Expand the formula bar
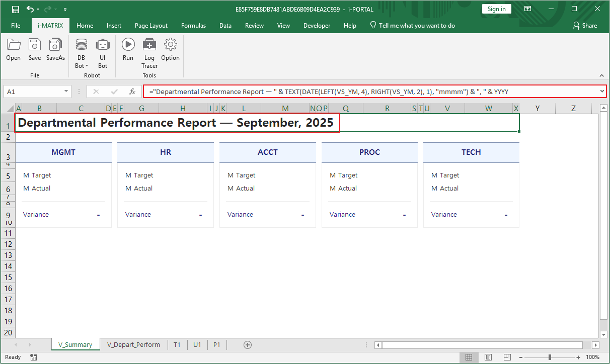The width and height of the screenshot is (610, 364). point(602,91)
